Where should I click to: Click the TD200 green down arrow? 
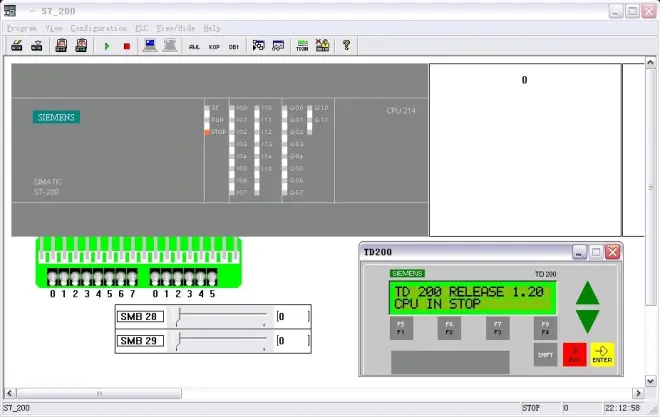coord(588,321)
